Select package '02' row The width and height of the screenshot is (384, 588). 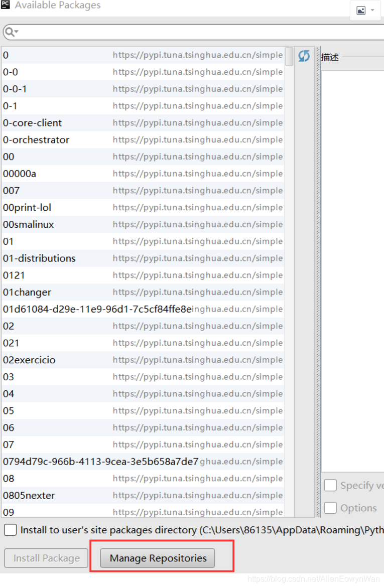tap(143, 326)
